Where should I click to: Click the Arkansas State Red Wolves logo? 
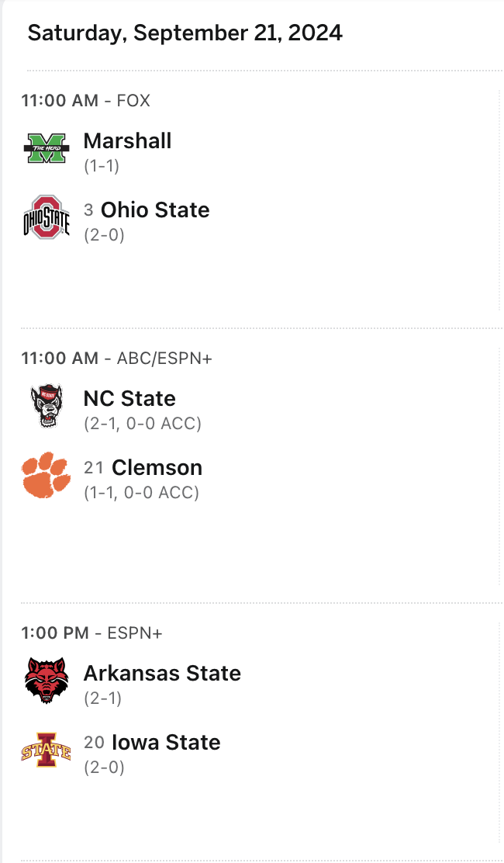[x=47, y=681]
